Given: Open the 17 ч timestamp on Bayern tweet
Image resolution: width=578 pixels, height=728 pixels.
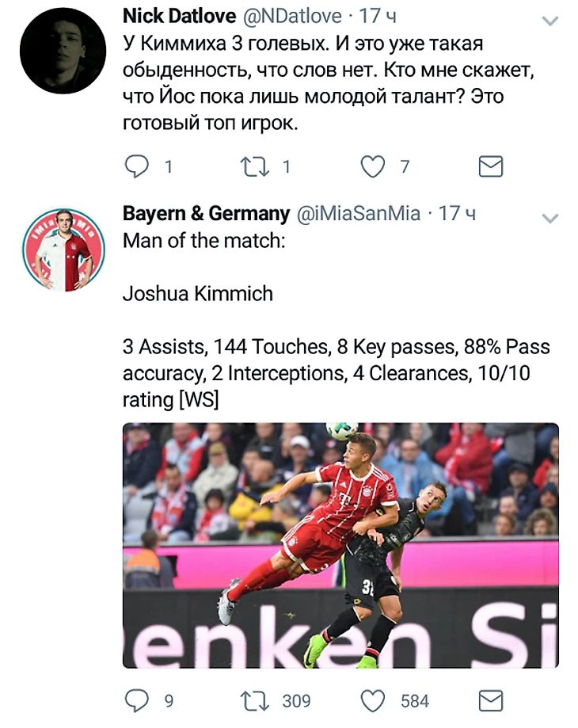Looking at the screenshot, I should pos(457,214).
